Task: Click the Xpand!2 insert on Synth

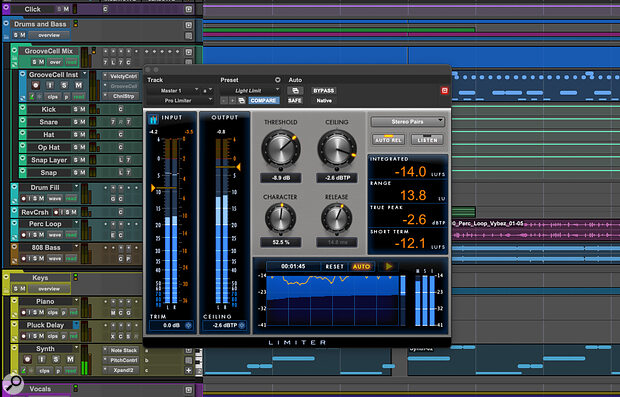Action: click(123, 370)
